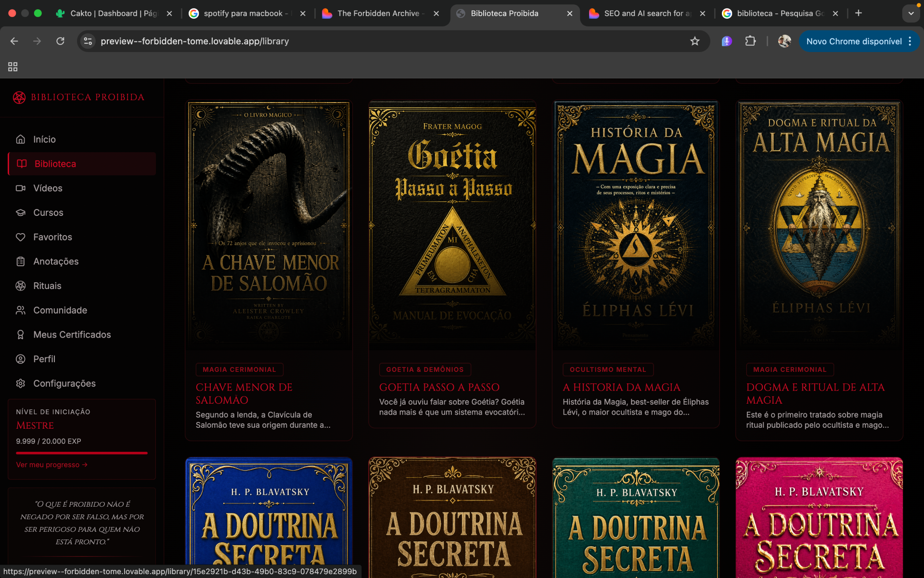Bookmark this page with the star icon
The height and width of the screenshot is (578, 924).
tap(694, 41)
